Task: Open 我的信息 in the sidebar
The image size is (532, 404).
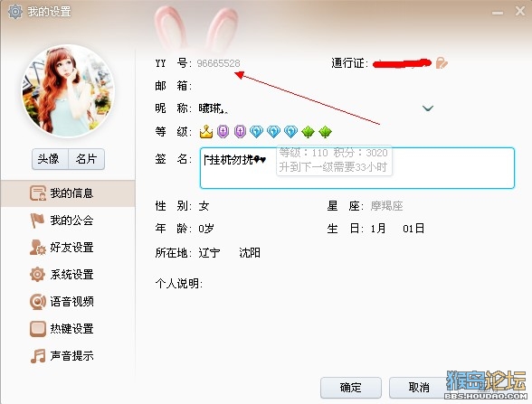Action: pyautogui.click(x=68, y=193)
